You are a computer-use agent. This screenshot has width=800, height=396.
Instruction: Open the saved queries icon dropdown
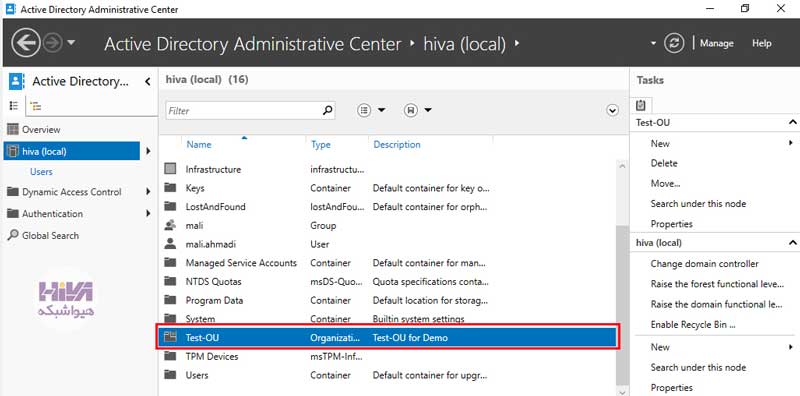click(418, 110)
